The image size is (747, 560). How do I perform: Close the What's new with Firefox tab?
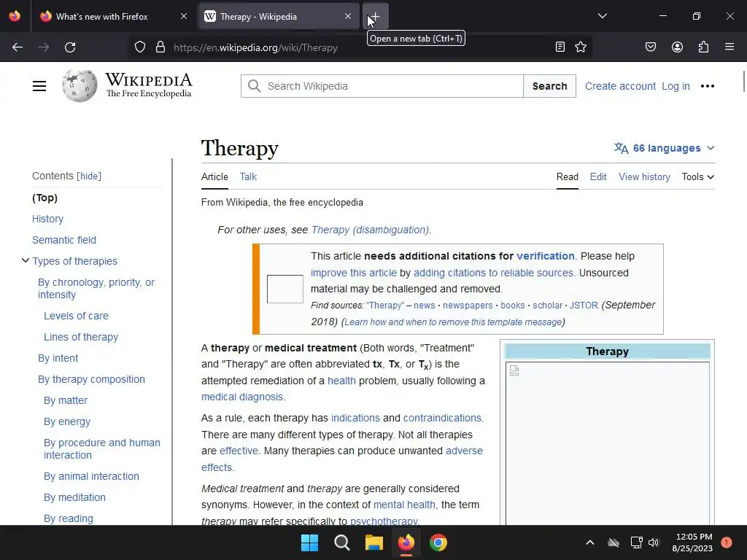click(184, 16)
